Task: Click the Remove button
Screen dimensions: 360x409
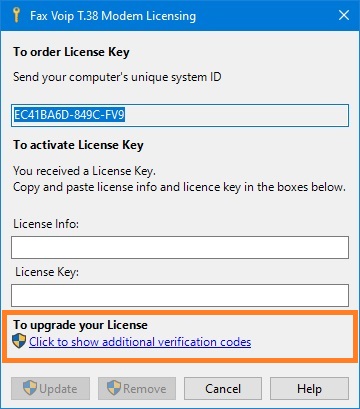Action: [137, 389]
